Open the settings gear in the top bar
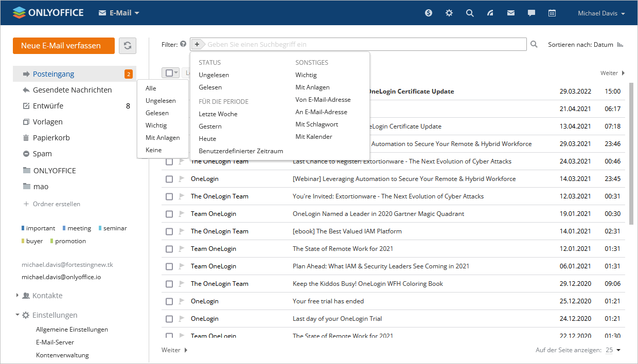This screenshot has width=638, height=364. tap(449, 13)
